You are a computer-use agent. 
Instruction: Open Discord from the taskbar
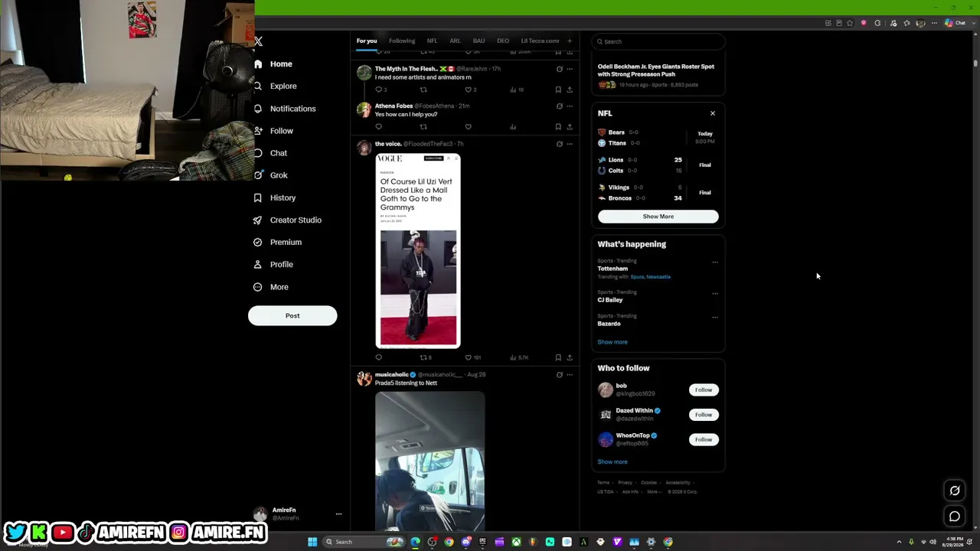[x=466, y=542]
